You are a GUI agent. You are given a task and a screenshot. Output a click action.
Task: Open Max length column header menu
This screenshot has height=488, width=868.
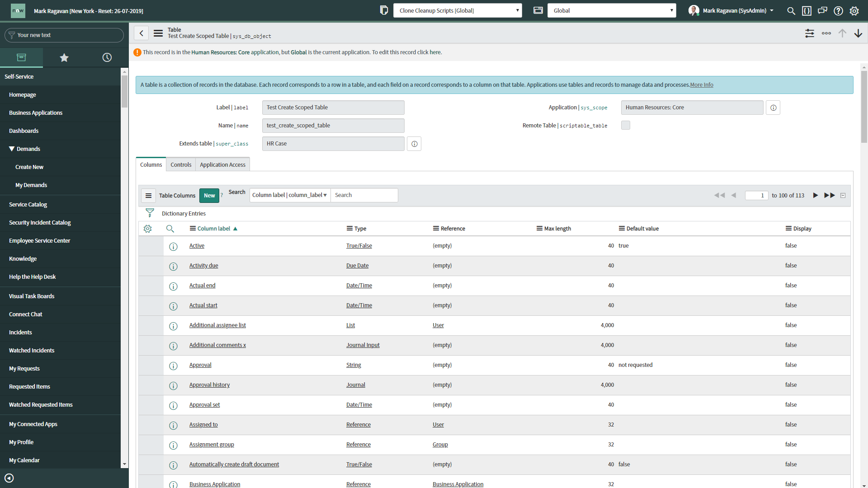[x=539, y=229]
